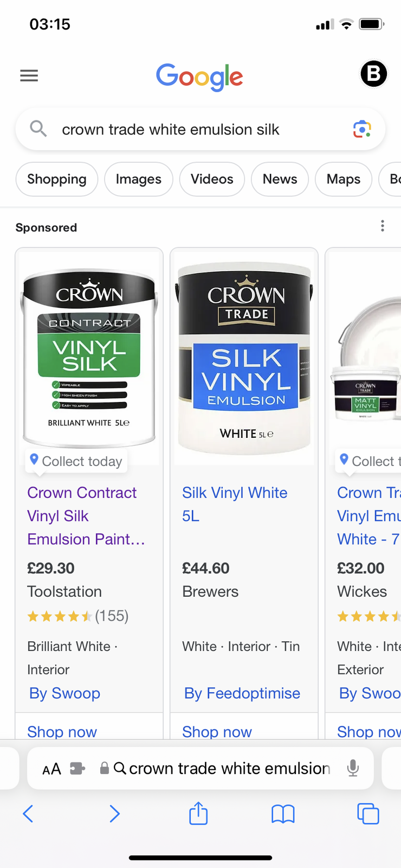Select the Videos filter tab
Screen dimensions: 401x868
coord(212,179)
